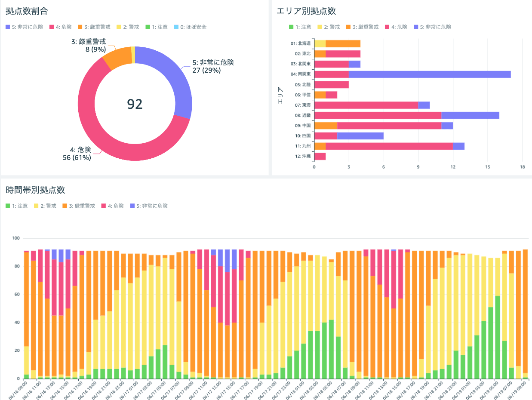
Task: Click the 4: 危険 56 (61%) data label
Action: (77, 154)
